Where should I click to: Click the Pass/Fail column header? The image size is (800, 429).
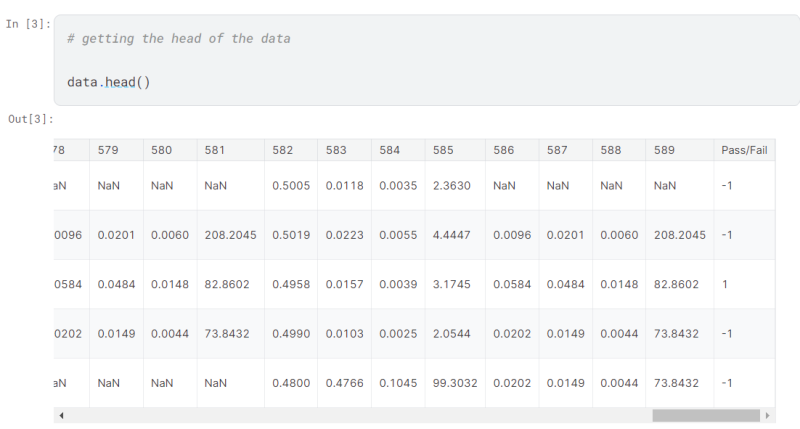[x=743, y=150]
